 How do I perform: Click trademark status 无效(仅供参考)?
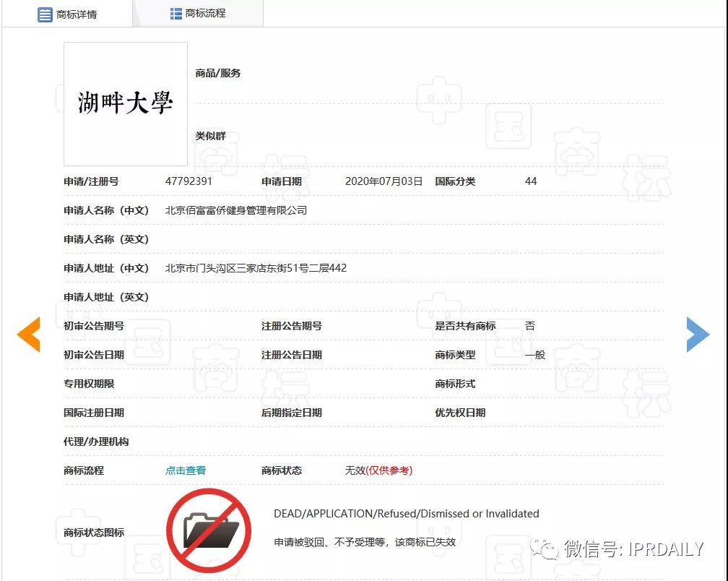(378, 470)
